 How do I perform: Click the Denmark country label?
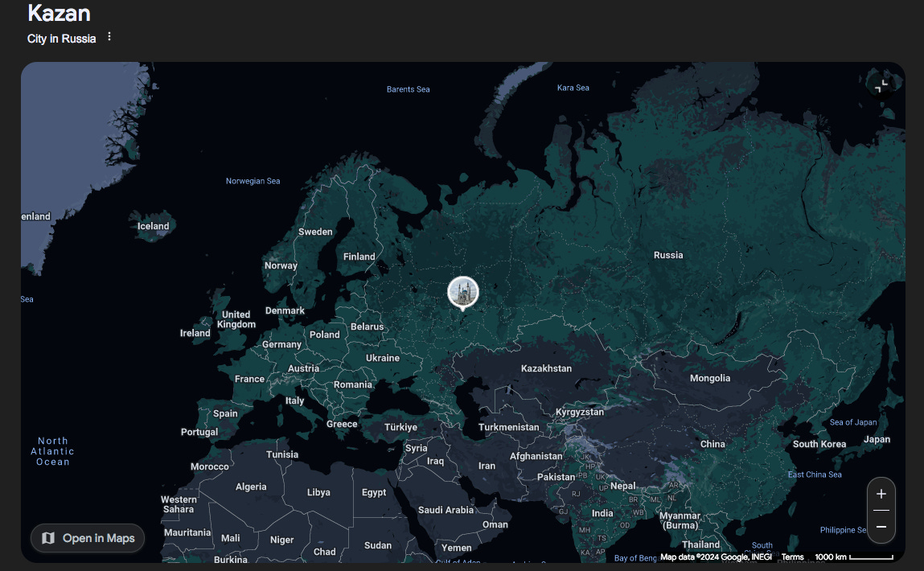(285, 311)
